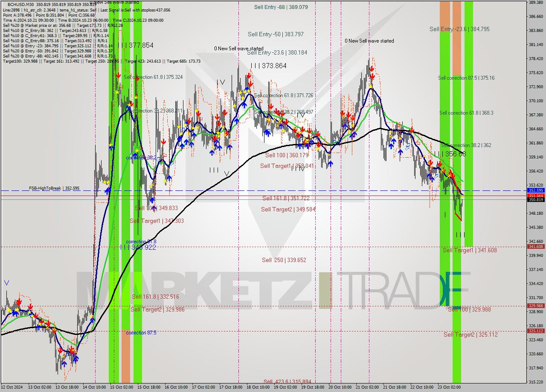Click the 'Sell 250 | 339.652' label
The image size is (546, 392).
(x=284, y=260)
